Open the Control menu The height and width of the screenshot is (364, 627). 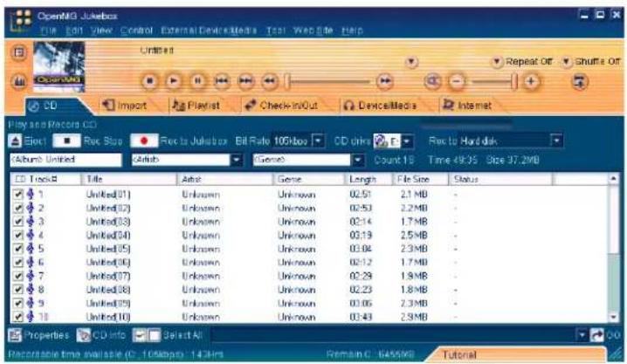tap(136, 31)
